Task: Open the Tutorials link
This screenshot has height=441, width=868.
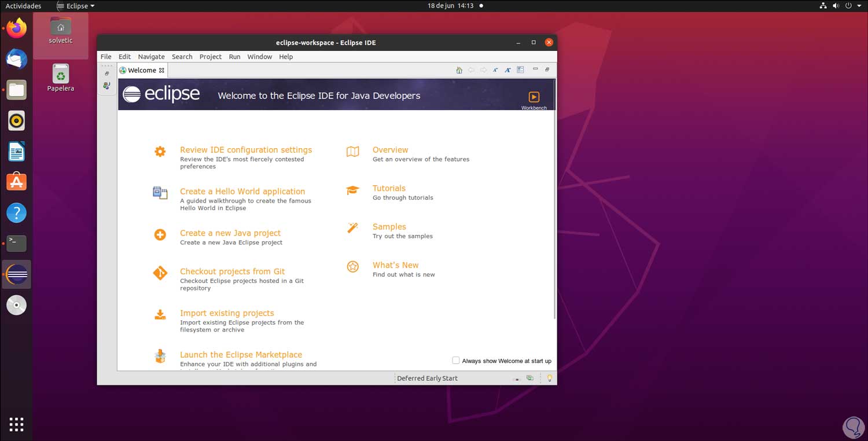Action: tap(389, 188)
